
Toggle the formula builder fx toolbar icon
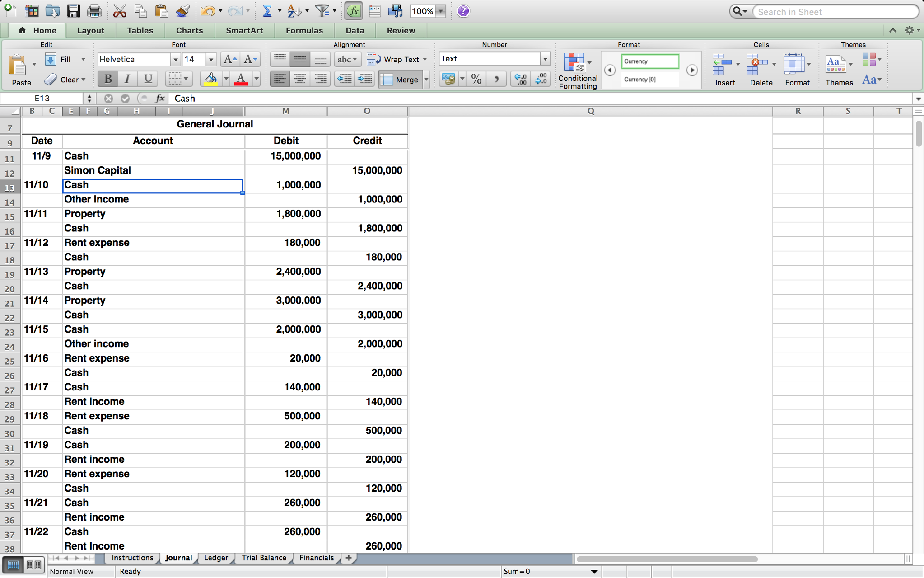[x=354, y=11]
